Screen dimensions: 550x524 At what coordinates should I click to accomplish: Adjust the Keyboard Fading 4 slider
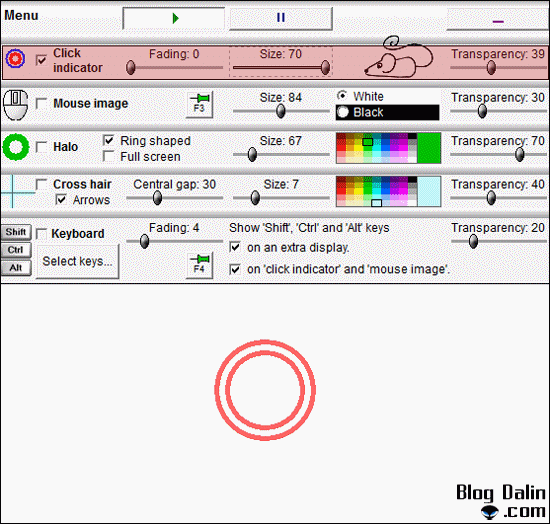(174, 241)
